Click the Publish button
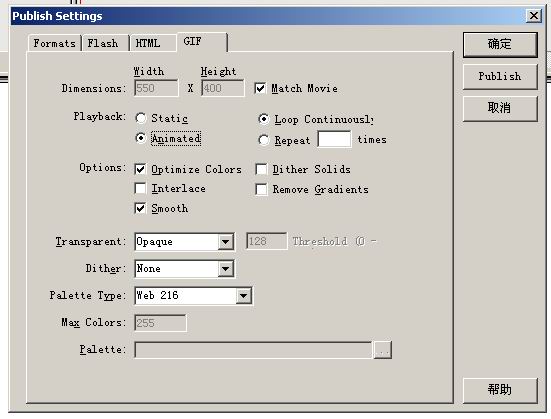Viewport: 551px width, 419px height. (x=500, y=76)
